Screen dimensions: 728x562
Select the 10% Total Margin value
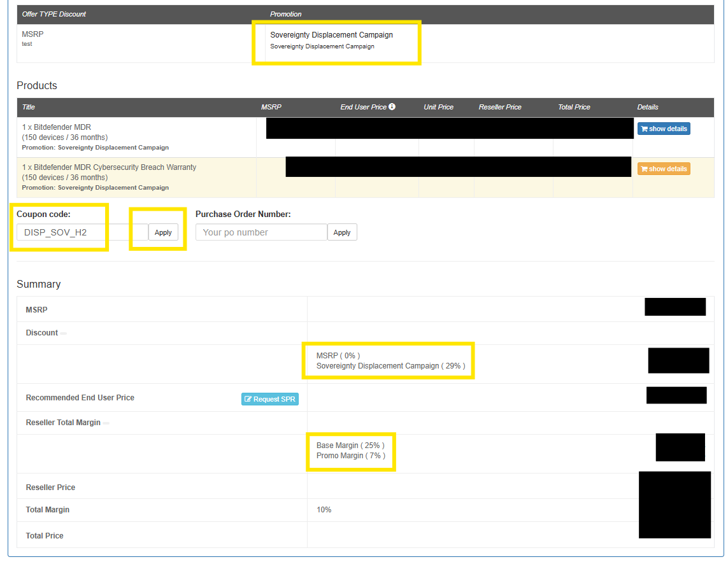click(324, 510)
